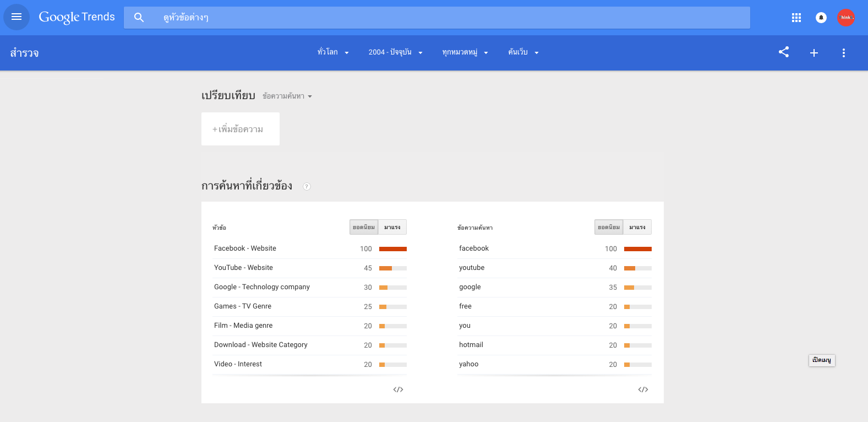
Task: Click the เพิ่มข้อความ add term button
Action: tap(241, 129)
